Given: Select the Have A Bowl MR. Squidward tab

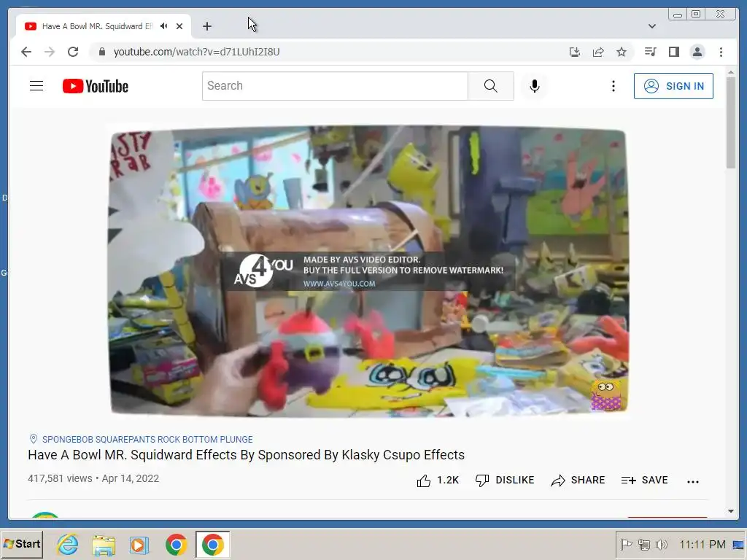Looking at the screenshot, I should [x=104, y=26].
